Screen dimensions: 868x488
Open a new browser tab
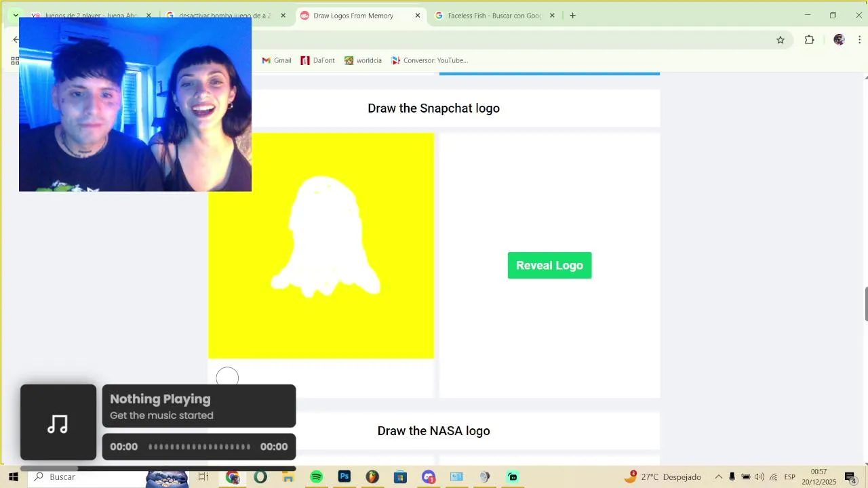pos(572,16)
